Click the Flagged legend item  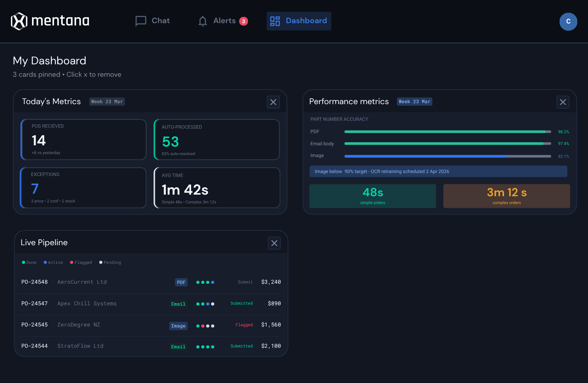(81, 263)
